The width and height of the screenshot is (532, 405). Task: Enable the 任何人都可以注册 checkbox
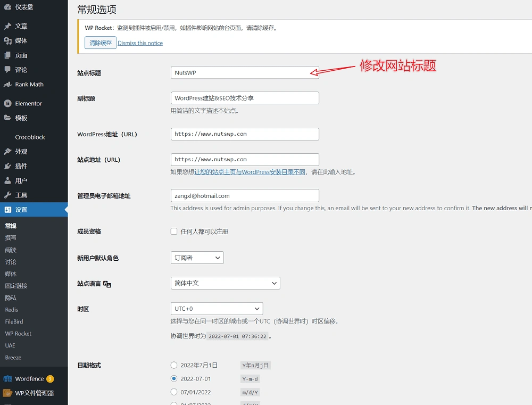click(x=173, y=232)
